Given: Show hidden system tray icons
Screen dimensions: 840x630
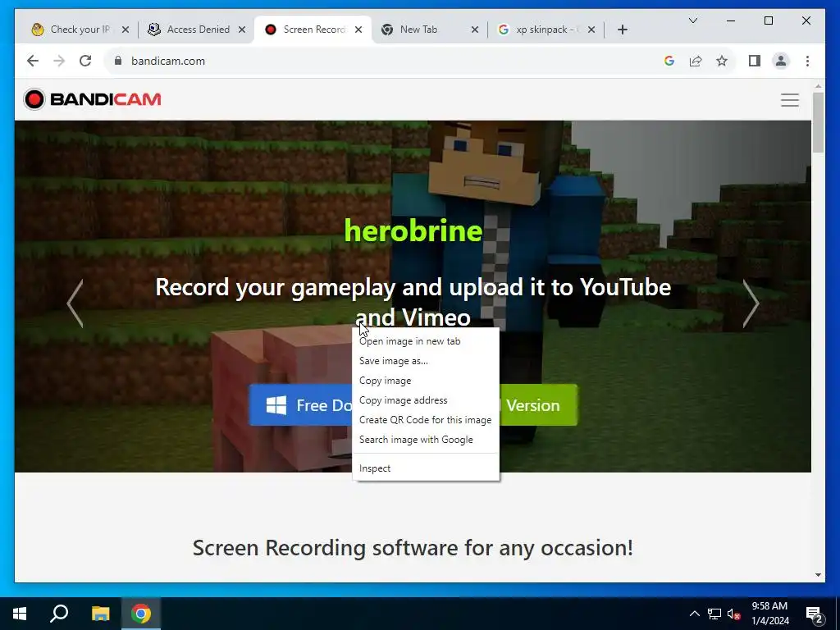Looking at the screenshot, I should click(694, 614).
